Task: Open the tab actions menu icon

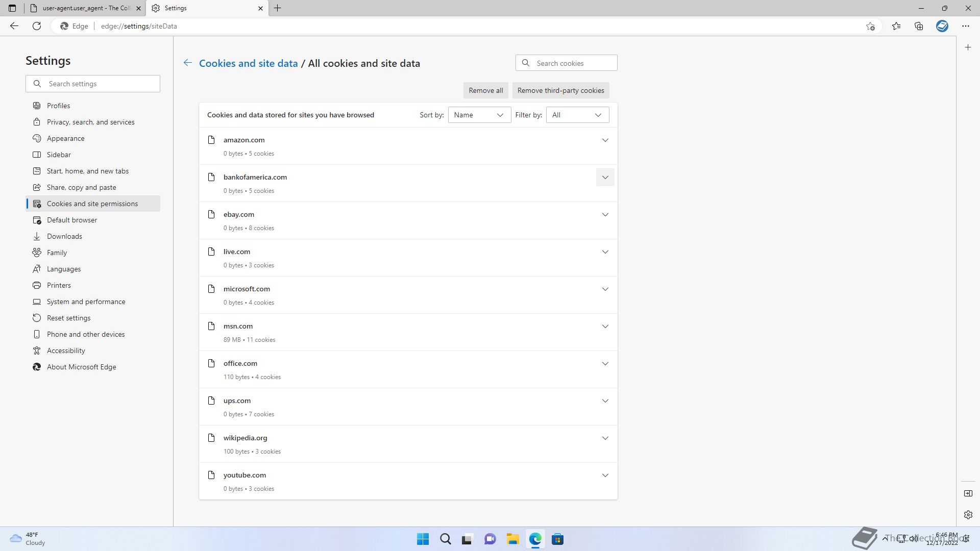Action: (x=12, y=8)
